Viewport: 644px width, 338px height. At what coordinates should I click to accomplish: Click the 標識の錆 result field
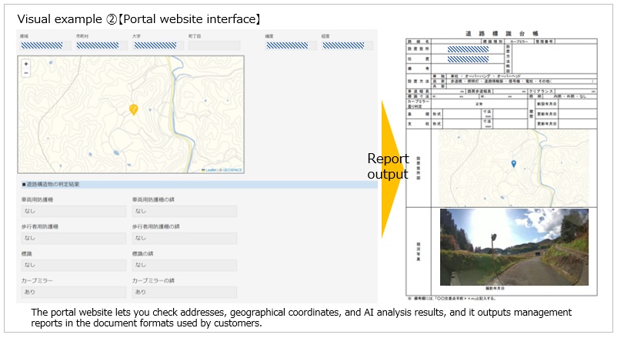183,265
